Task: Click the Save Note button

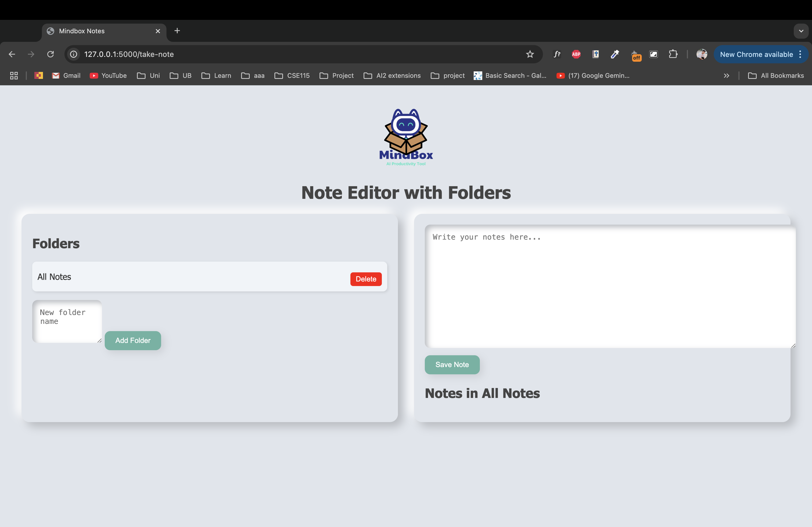Action: [x=452, y=364]
